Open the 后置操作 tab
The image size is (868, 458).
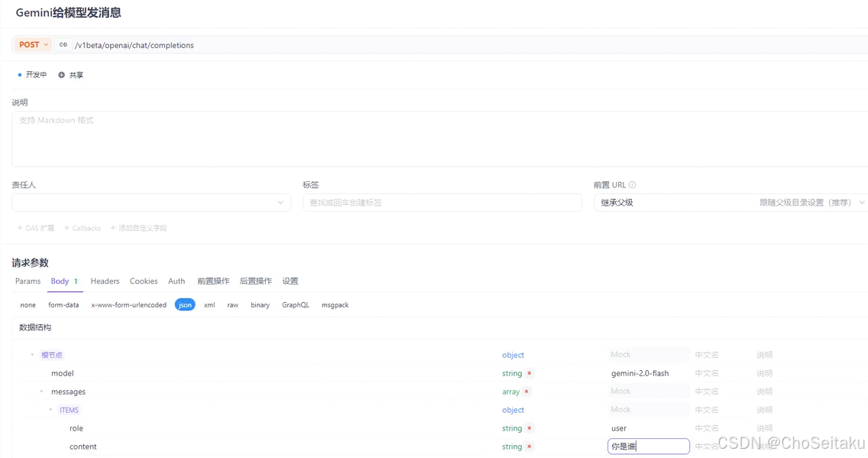coord(256,281)
